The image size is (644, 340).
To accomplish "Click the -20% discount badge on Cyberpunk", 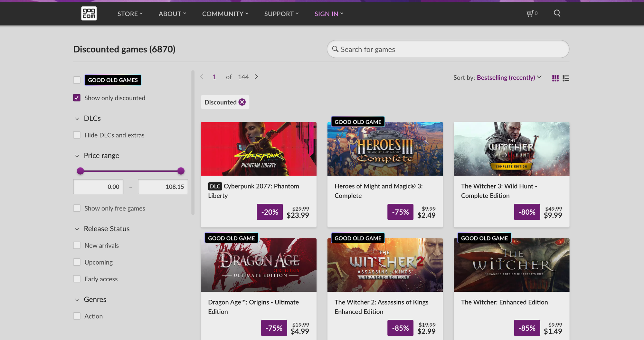I will click(270, 212).
